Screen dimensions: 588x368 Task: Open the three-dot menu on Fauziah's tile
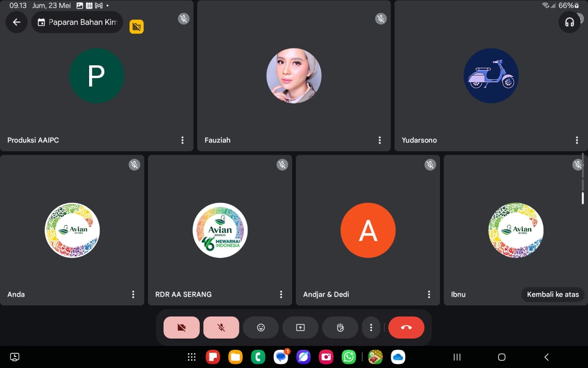[379, 140]
